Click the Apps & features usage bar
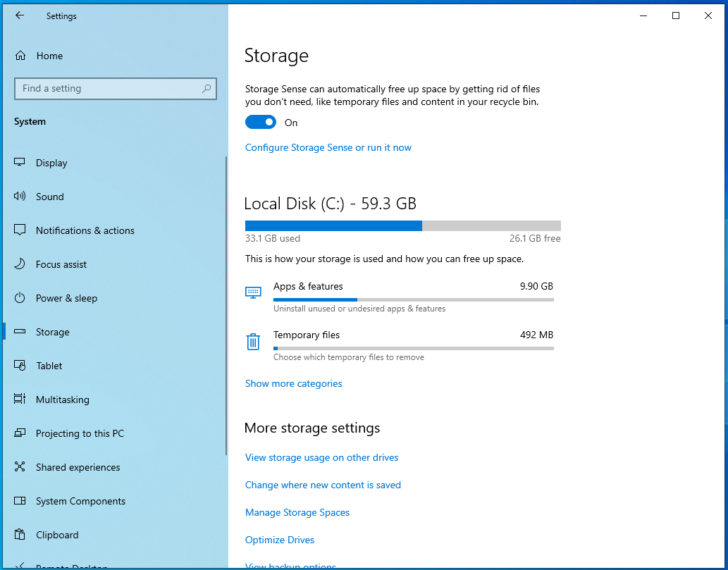 point(414,300)
